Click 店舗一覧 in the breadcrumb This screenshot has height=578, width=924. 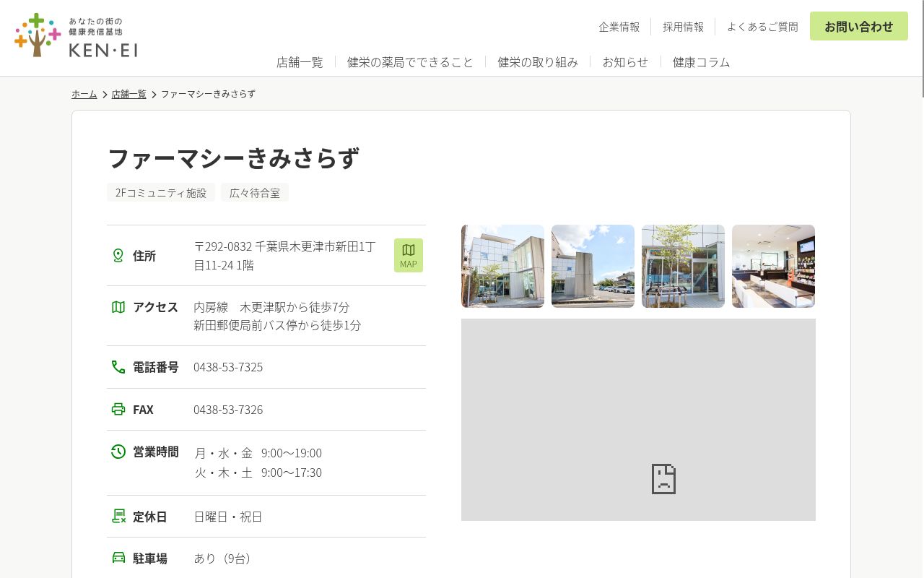pos(129,94)
